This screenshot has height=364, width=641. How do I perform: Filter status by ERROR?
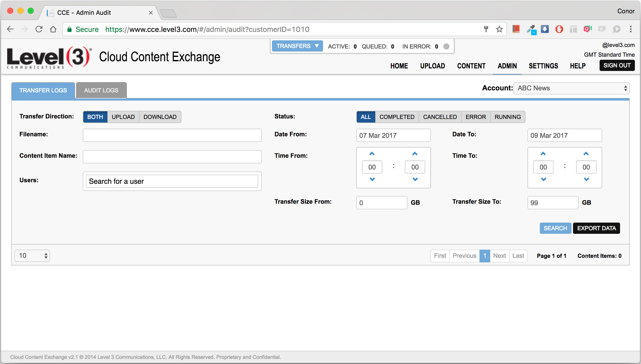click(476, 117)
